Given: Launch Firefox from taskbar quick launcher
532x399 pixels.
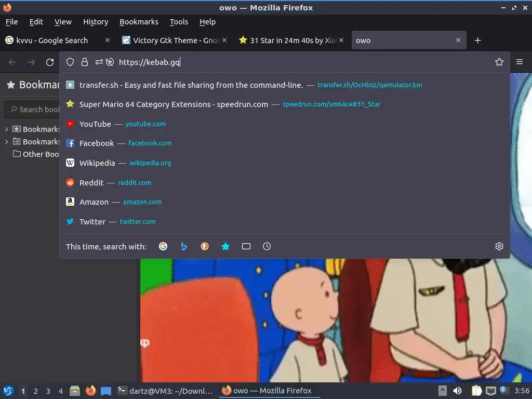Looking at the screenshot, I should (x=90, y=391).
